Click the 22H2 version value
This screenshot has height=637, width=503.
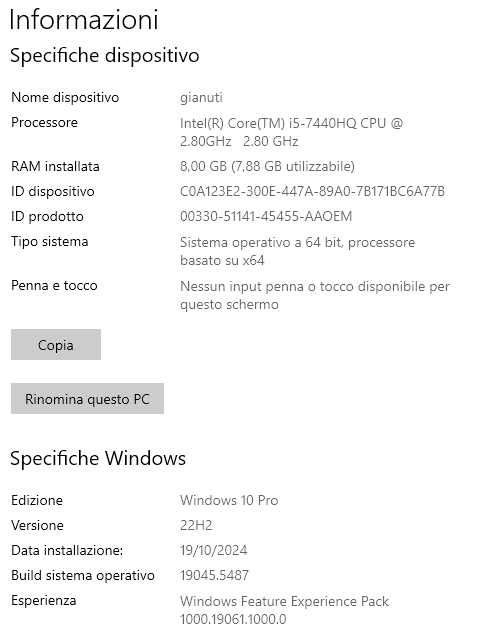[196, 525]
